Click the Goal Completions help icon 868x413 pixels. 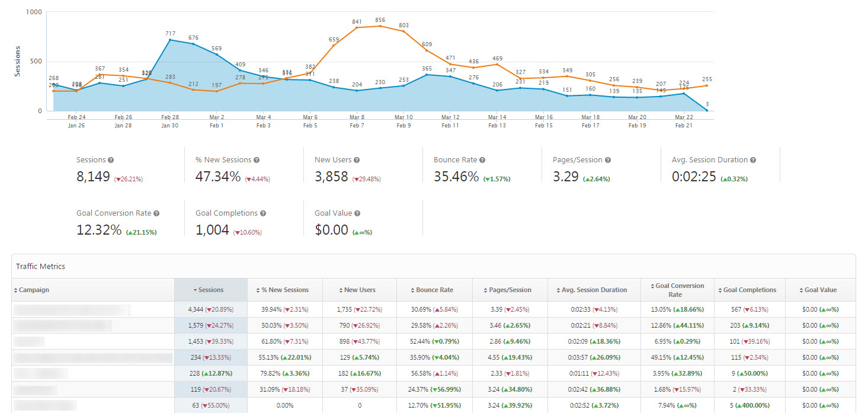[x=263, y=213]
